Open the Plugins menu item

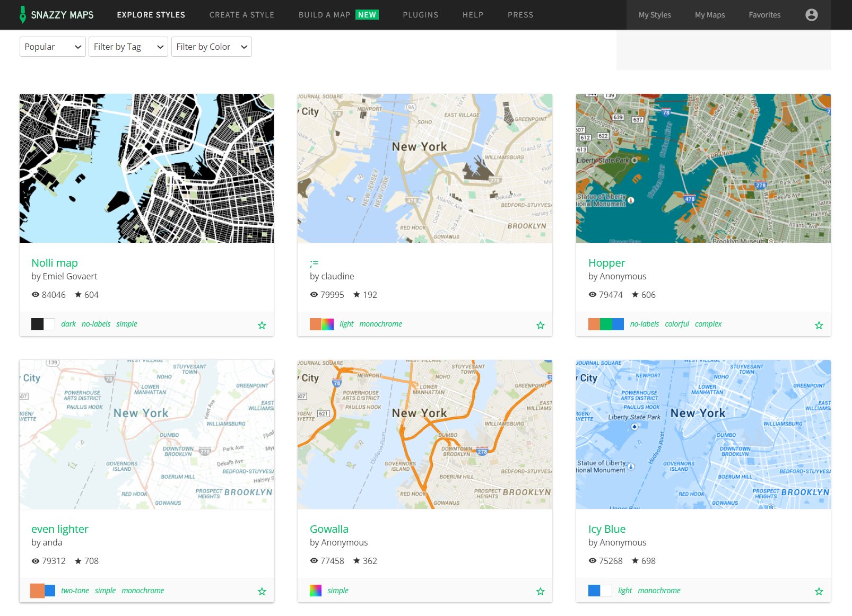coord(421,15)
